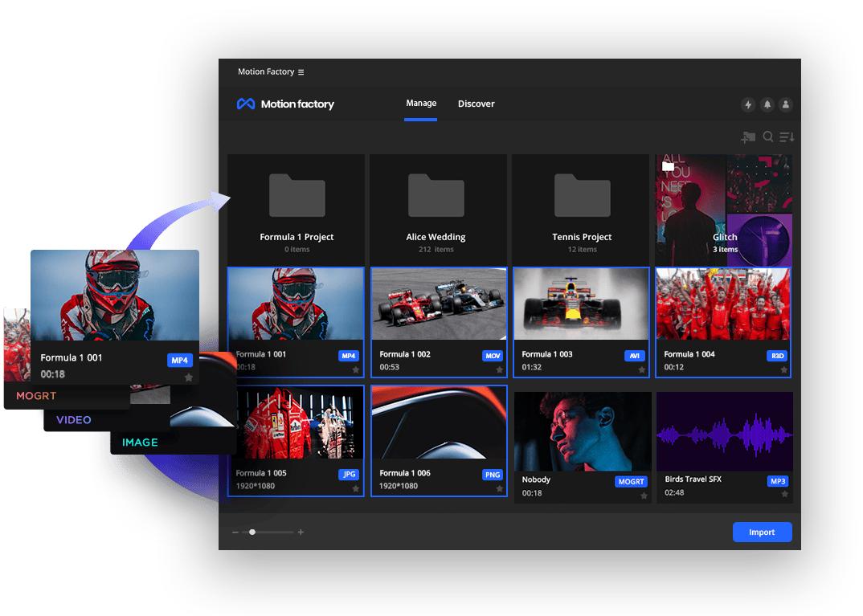The width and height of the screenshot is (863, 616).
Task: Select the Formula 1 006 car detail thumbnail
Action: (x=439, y=423)
